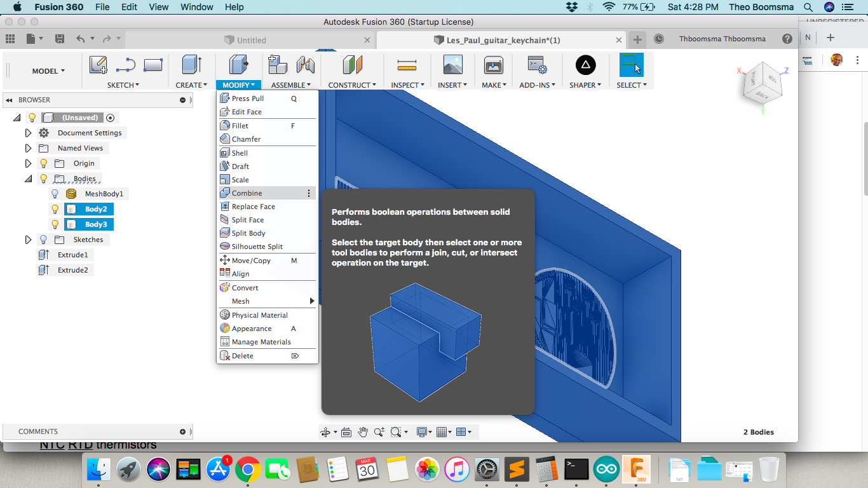Screen dimensions: 868x488
Task: Toggle visibility lightbulb for Body3
Action: [x=55, y=224]
